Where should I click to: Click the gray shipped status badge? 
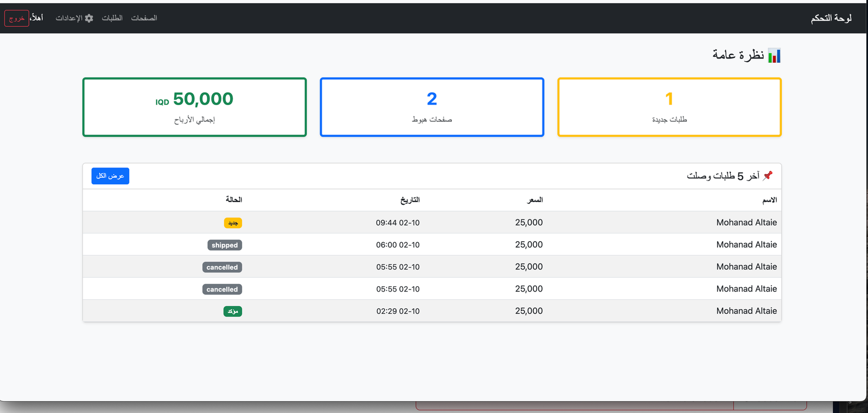[225, 246]
